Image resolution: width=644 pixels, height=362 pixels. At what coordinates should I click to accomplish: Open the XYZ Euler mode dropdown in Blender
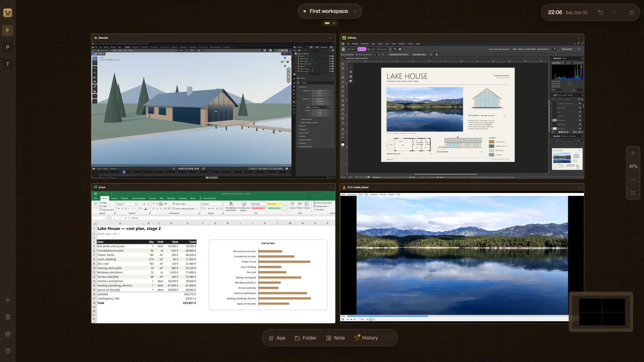pos(319,107)
